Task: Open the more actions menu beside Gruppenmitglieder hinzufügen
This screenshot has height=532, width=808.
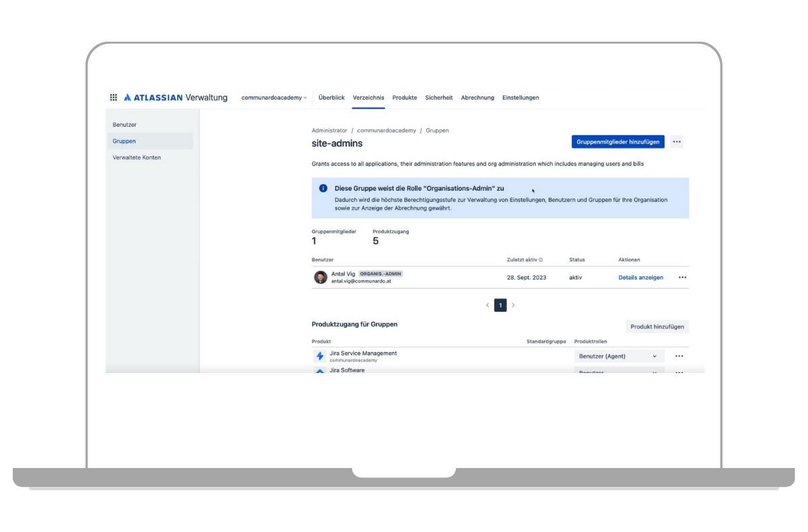Action: tap(677, 141)
